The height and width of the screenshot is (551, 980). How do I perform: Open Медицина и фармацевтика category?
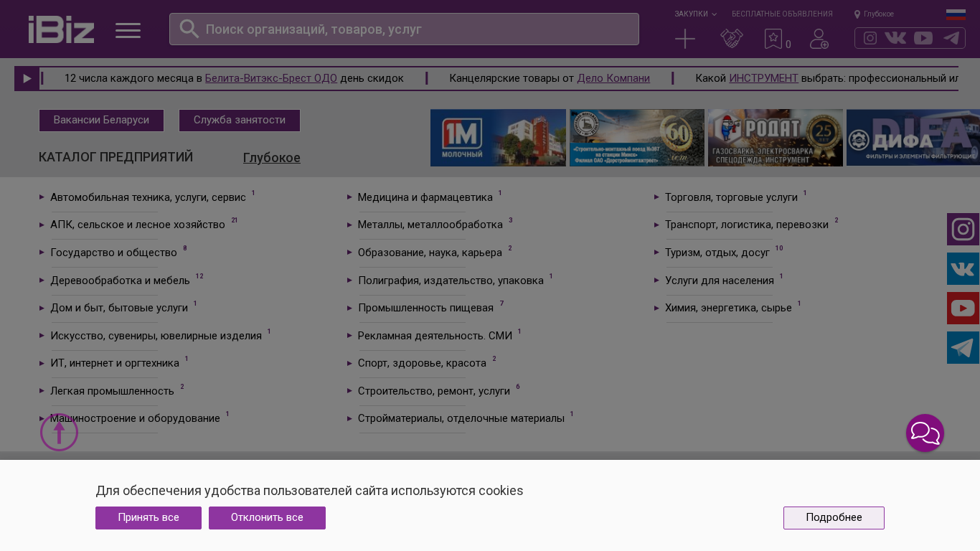pyautogui.click(x=425, y=197)
